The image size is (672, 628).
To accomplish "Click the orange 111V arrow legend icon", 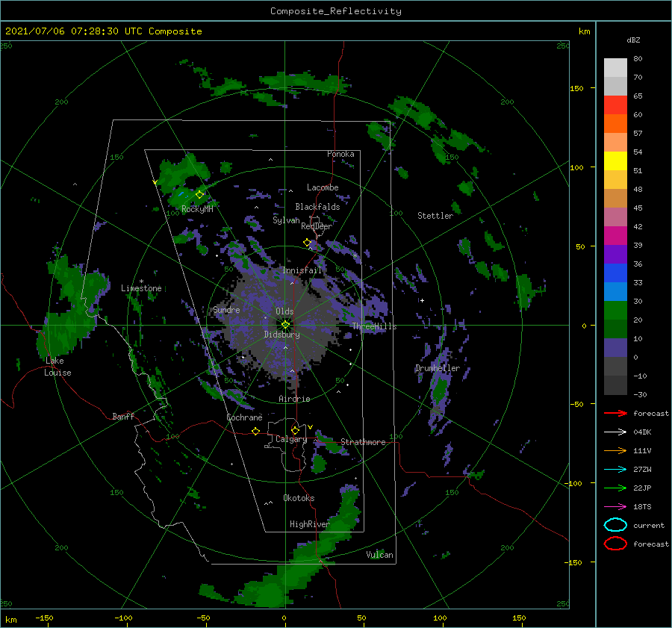I will (x=615, y=450).
